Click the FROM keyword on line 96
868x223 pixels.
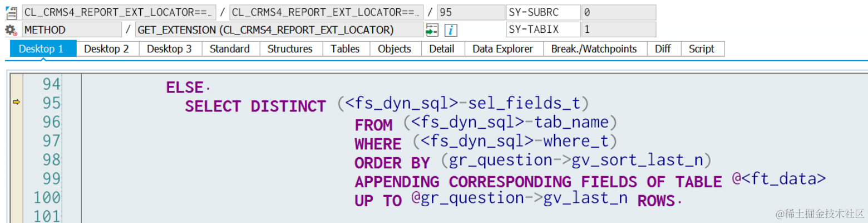374,125
